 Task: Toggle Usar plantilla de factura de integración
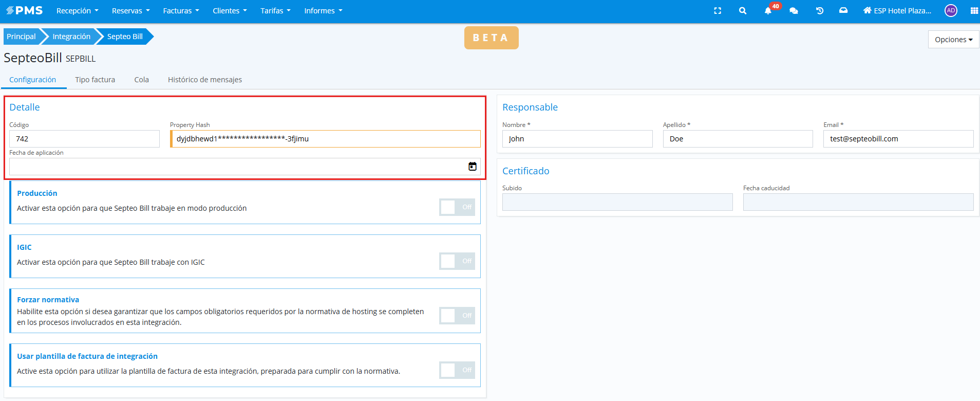457,370
